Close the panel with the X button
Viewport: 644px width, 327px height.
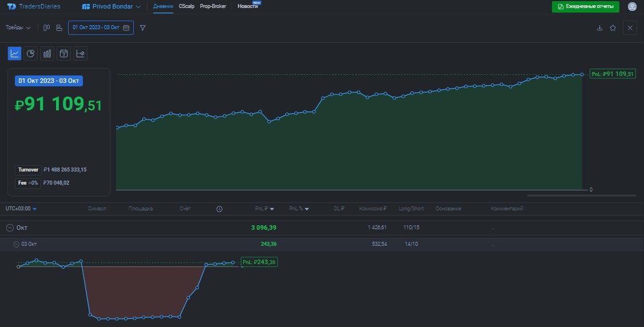(x=630, y=28)
